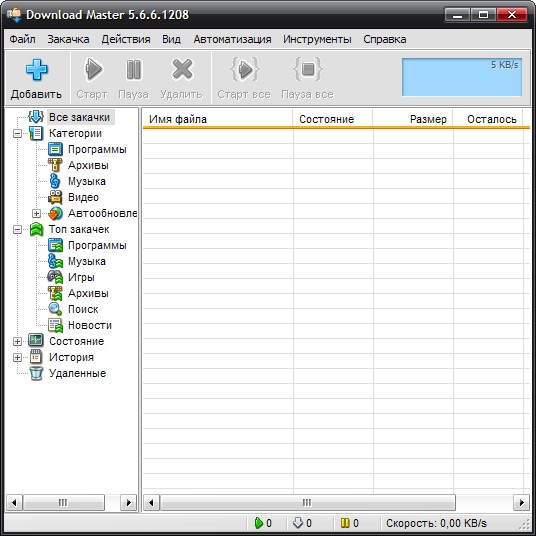
Task: Open Игры gamepad icon in Топ закачек
Action: (x=55, y=277)
